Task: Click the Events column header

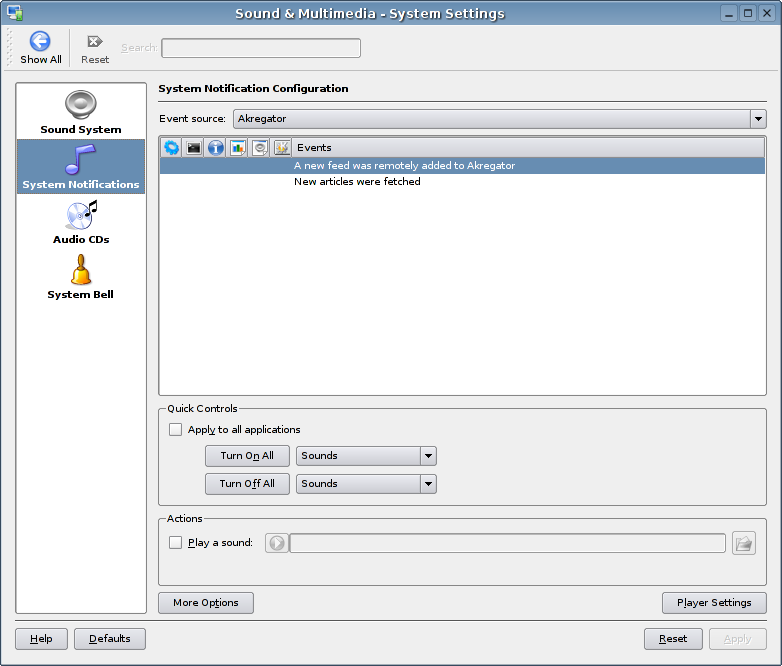Action: [529, 148]
